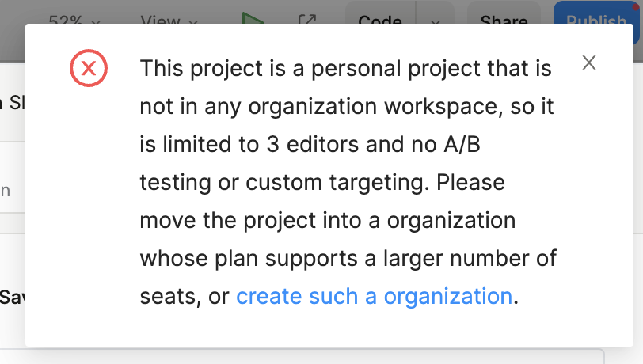Screen dimensions: 643x364
Task: Click the text box below the dialog
Action: click(317, 356)
